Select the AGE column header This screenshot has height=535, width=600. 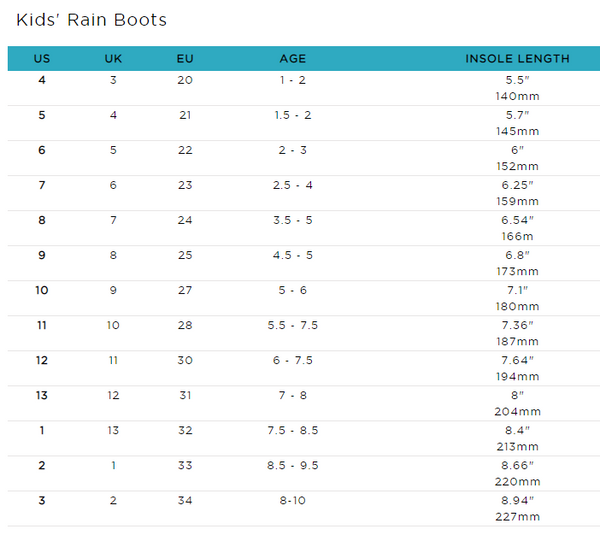click(x=293, y=59)
